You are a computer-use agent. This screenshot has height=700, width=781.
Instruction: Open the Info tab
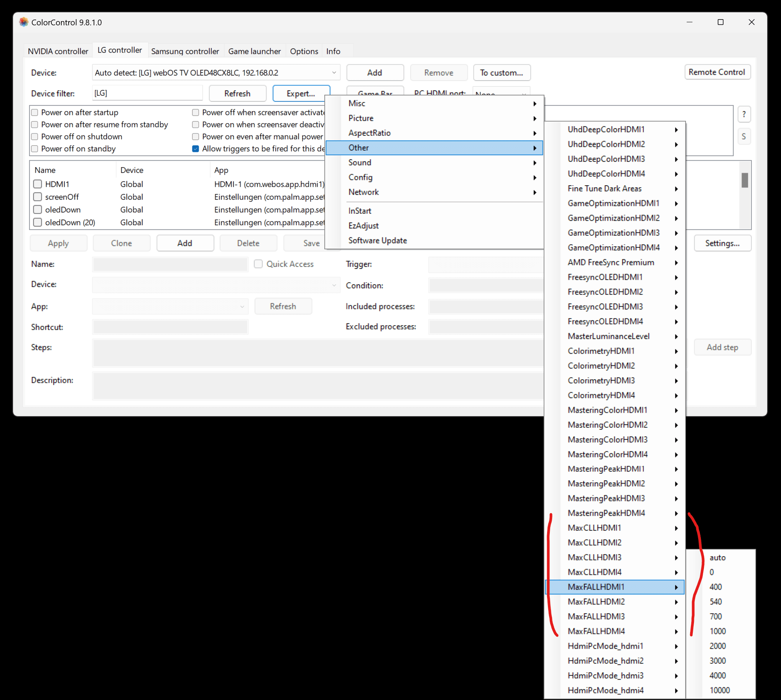coord(333,51)
